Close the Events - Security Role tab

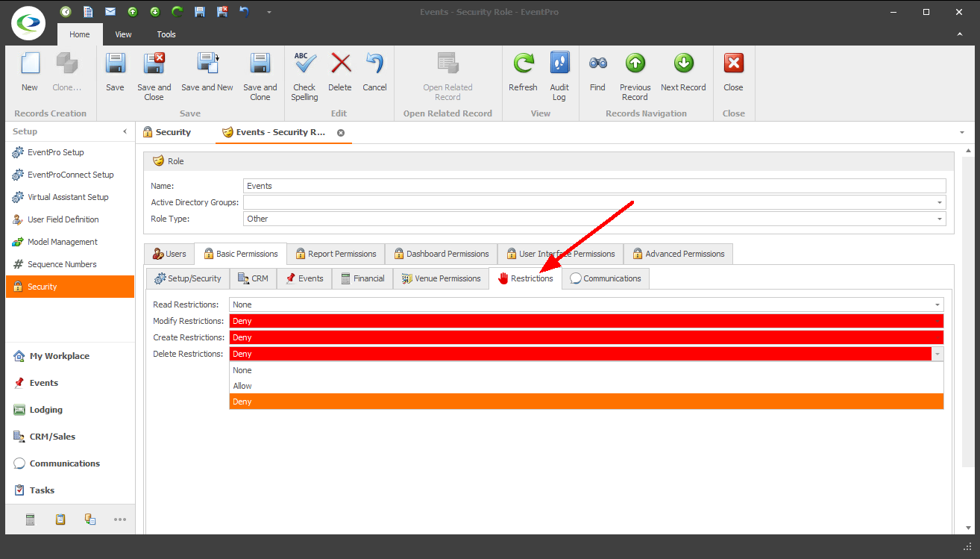(341, 132)
